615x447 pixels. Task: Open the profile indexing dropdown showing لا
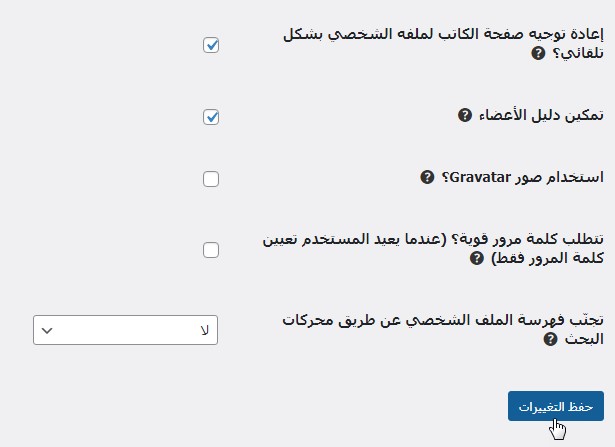click(125, 330)
